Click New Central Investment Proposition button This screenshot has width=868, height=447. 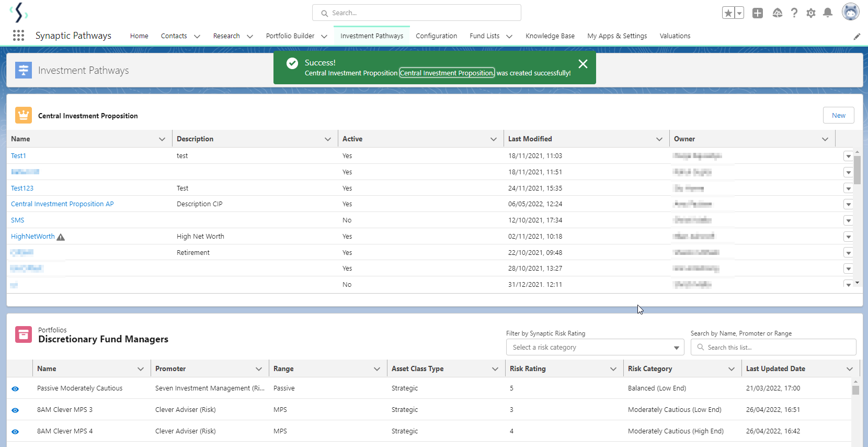[838, 116]
